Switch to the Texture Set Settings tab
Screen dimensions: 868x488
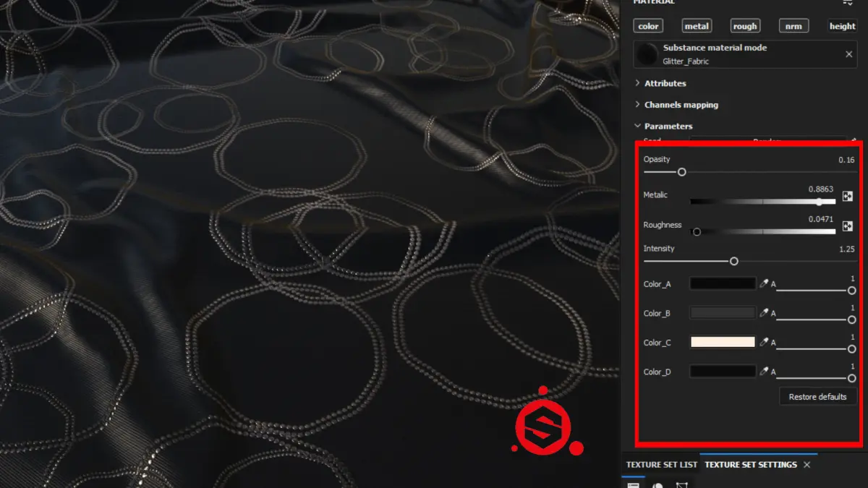coord(751,465)
